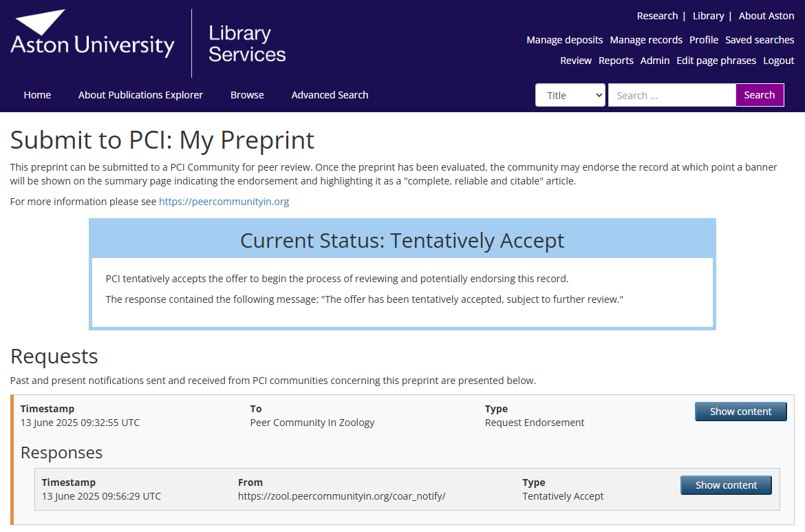Open the Reports page
Viewport: 805px width, 532px height.
[616, 61]
